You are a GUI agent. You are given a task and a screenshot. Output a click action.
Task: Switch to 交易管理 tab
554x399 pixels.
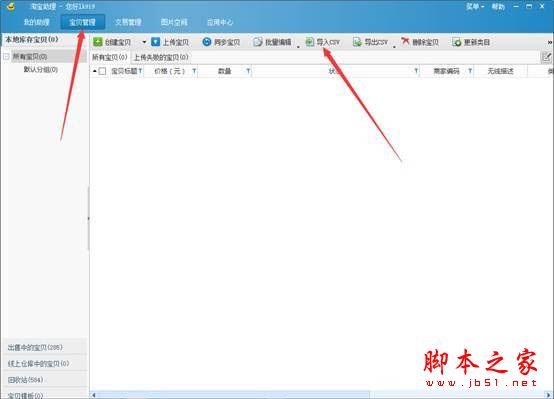(128, 22)
